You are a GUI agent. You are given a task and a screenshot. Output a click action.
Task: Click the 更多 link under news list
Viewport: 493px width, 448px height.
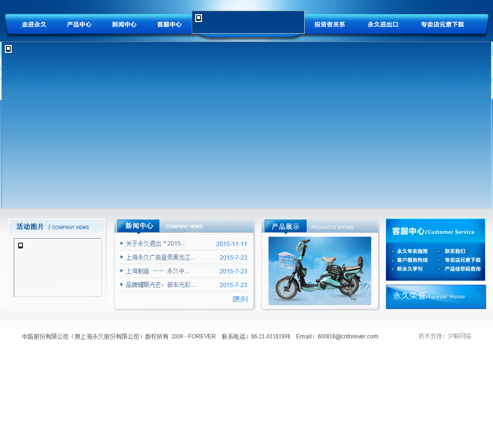click(x=240, y=299)
